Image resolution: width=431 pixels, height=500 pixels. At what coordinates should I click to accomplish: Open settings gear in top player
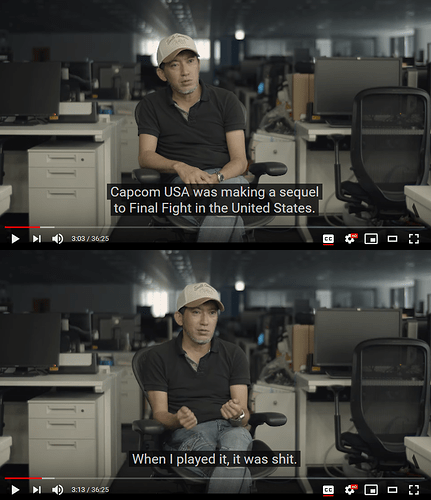click(350, 239)
